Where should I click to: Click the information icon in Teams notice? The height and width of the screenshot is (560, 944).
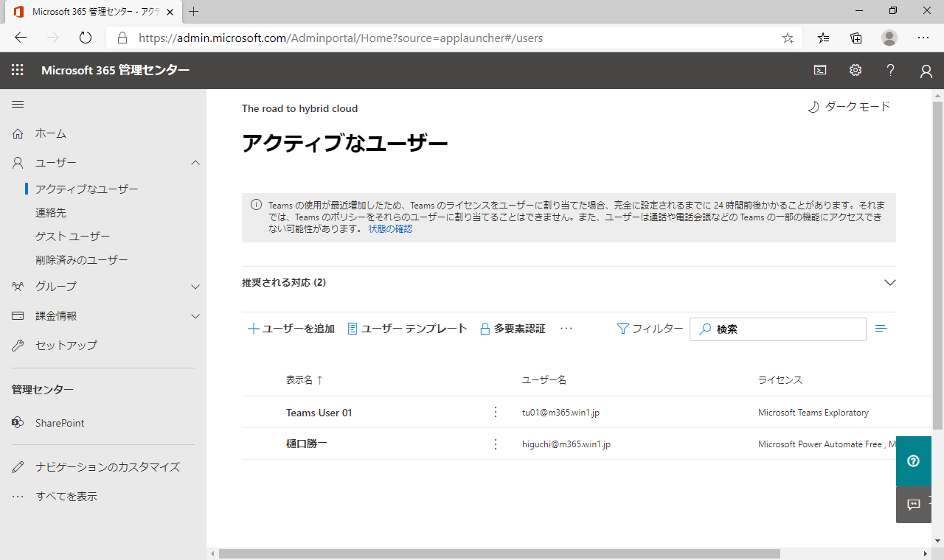coord(256,205)
